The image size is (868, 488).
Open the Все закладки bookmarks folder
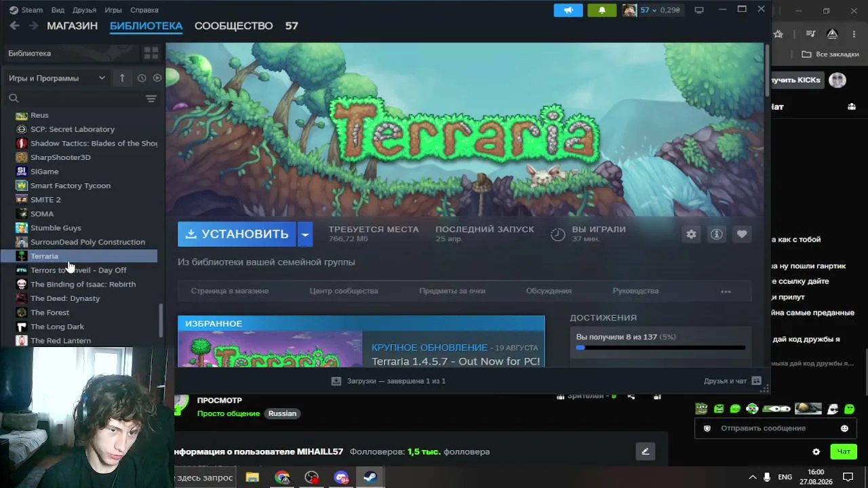pyautogui.click(x=831, y=54)
